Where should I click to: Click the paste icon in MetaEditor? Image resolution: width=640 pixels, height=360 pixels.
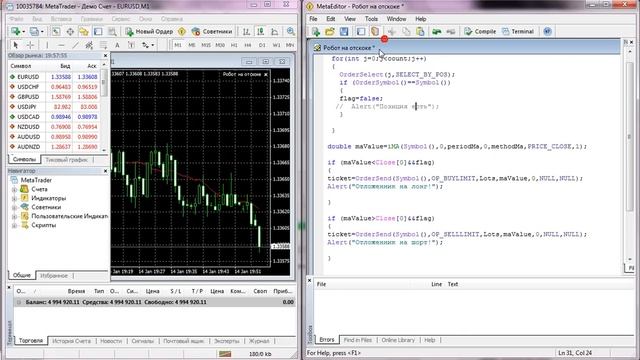(420, 31)
